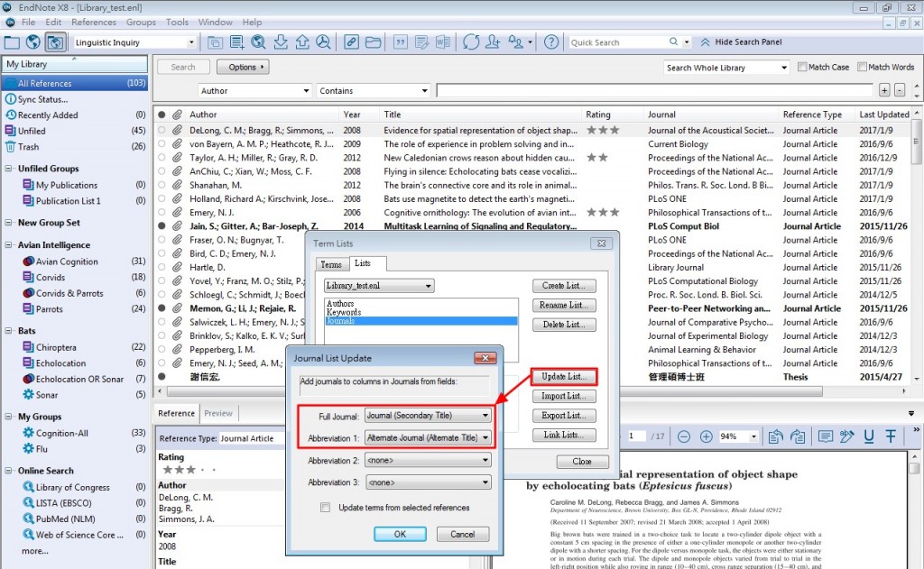Open the Search Whole Library dropdown

click(x=784, y=67)
